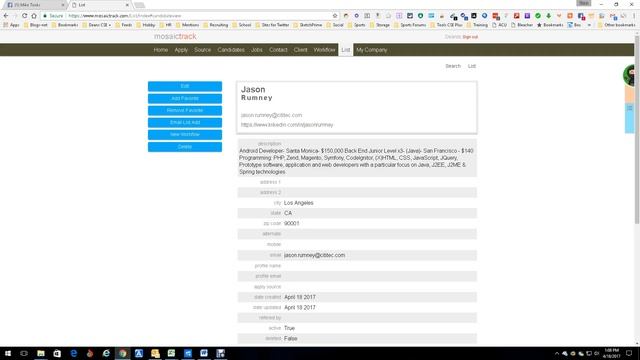Click the Search link below the navigation bar
Viewport: 640px width, 360px height.
tap(453, 66)
